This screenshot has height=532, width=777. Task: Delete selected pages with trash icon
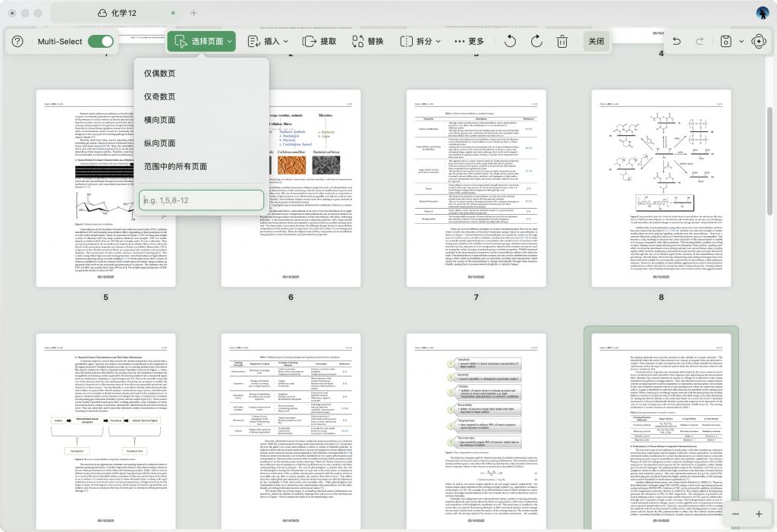[562, 42]
